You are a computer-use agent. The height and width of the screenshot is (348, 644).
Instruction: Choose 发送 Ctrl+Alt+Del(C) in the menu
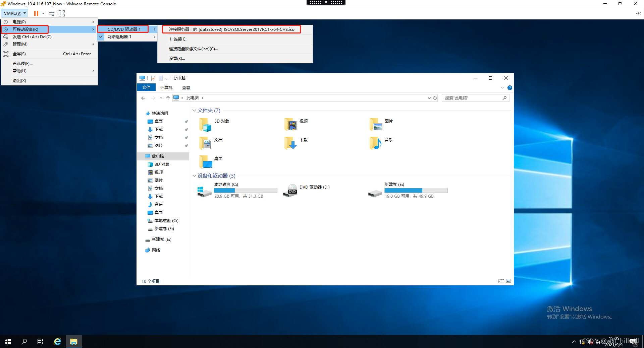49,37
